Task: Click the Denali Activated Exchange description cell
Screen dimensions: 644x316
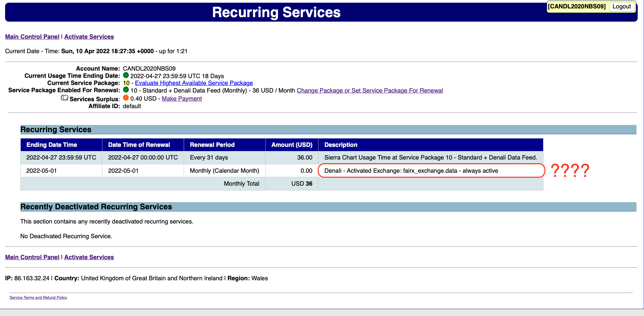Action: coord(431,171)
